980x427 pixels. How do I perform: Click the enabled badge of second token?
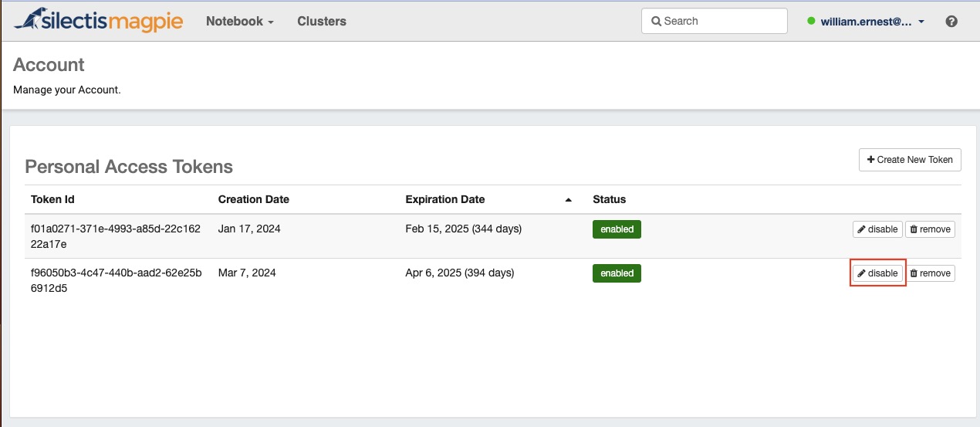pos(617,273)
